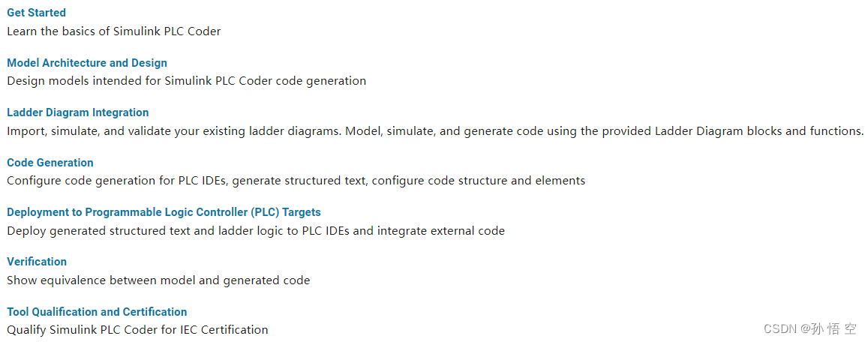Image resolution: width=868 pixels, height=342 pixels.
Task: Open the Code Generation topic
Action: click(x=50, y=162)
